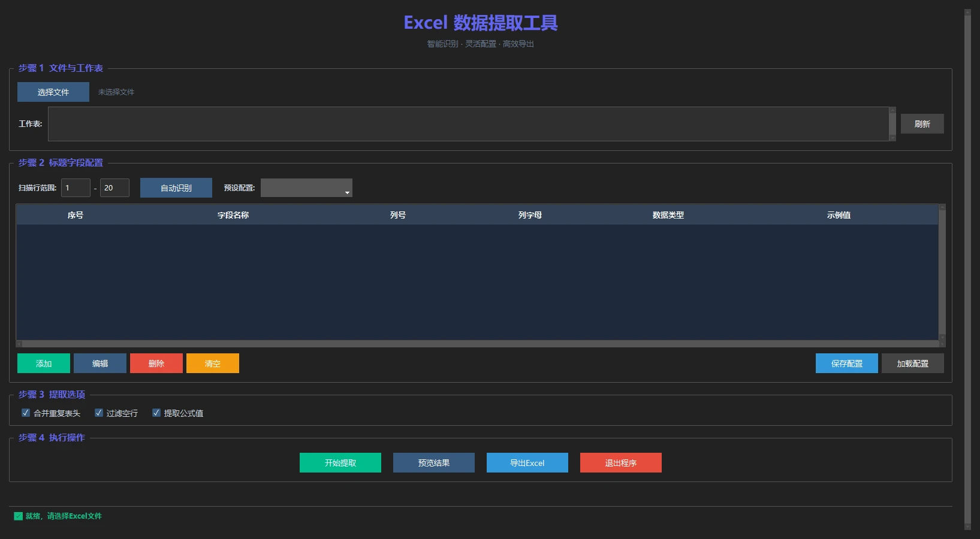The height and width of the screenshot is (539, 980).
Task: Click the main window vertical scrollbar
Action: [967, 269]
